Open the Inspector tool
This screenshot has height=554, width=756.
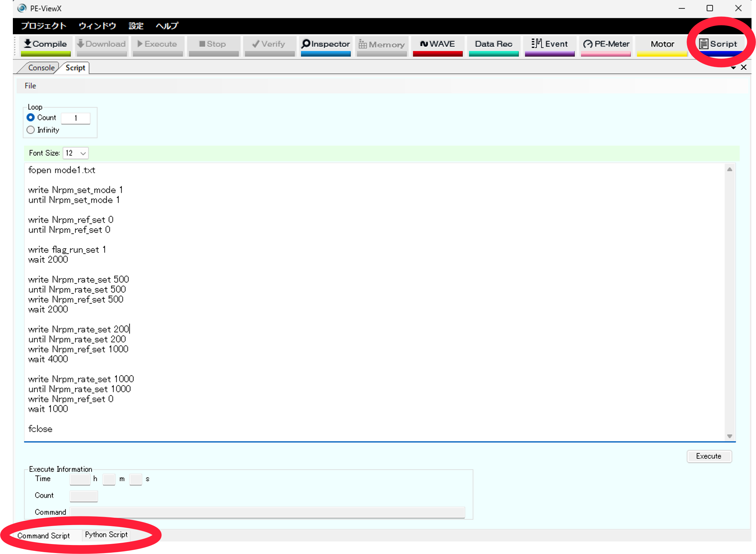click(x=325, y=44)
